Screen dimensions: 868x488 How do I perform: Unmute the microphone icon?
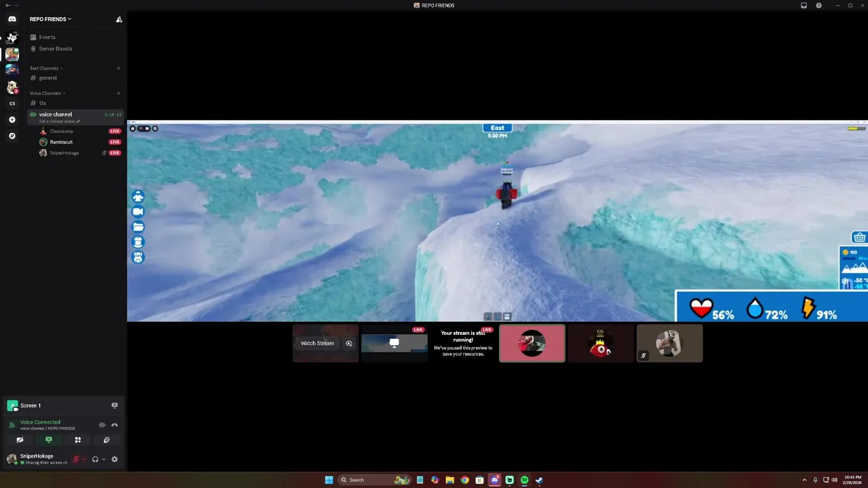click(76, 459)
